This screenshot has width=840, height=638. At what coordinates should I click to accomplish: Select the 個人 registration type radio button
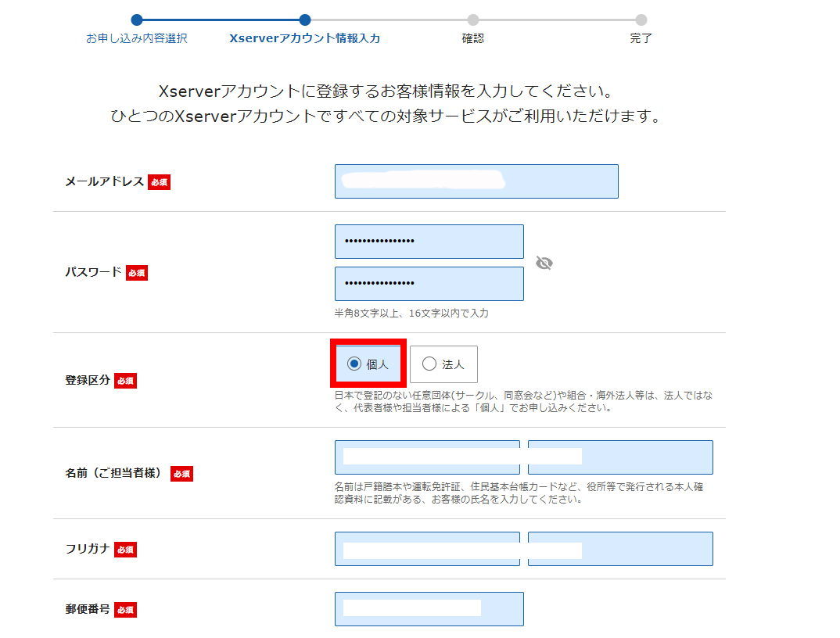pos(354,364)
